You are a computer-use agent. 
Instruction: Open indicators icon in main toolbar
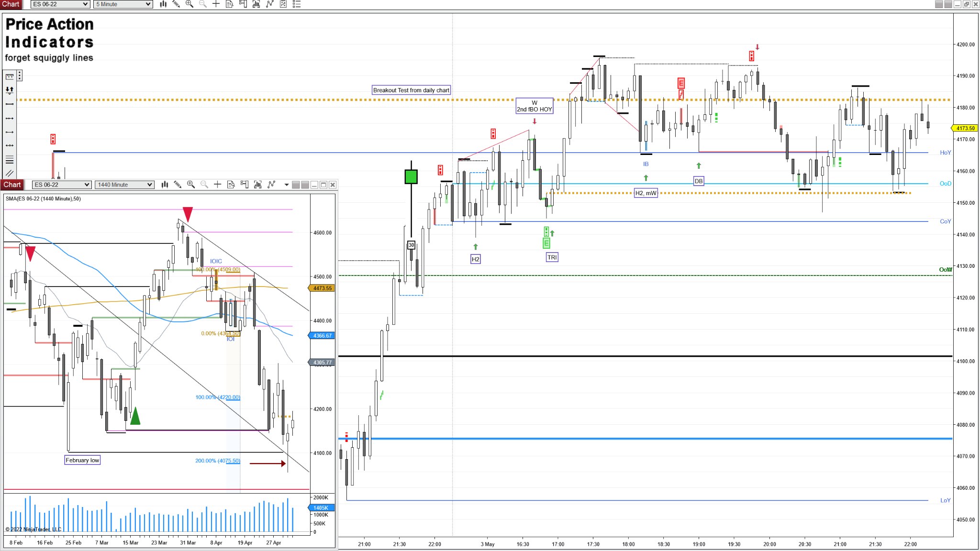click(256, 4)
